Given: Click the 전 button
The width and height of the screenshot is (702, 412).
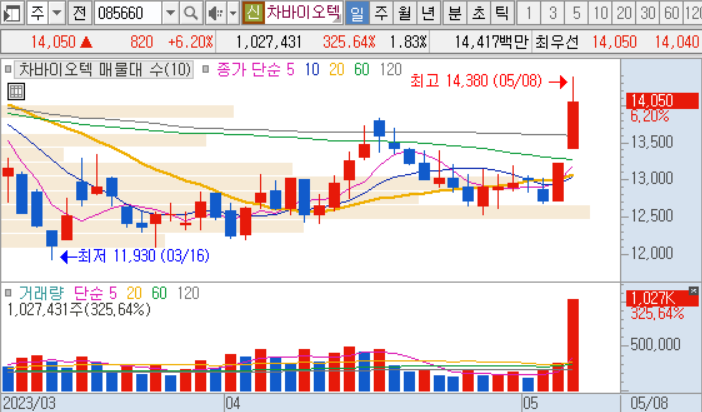Looking at the screenshot, I should pyautogui.click(x=80, y=13).
